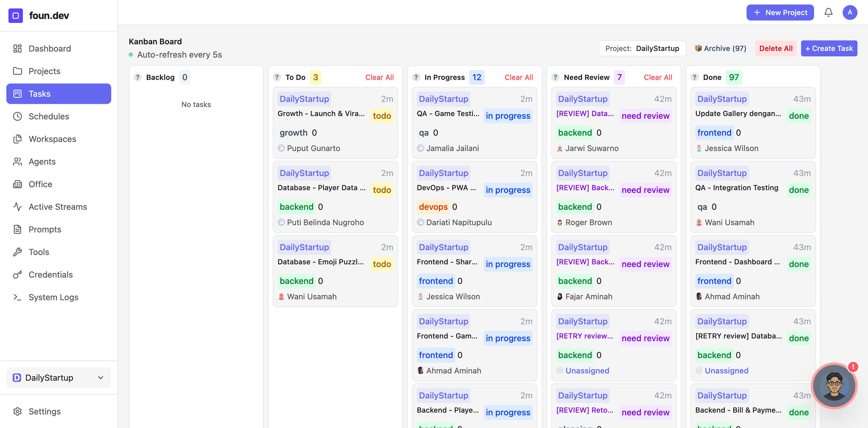Open Dashboard from the sidebar
The height and width of the screenshot is (428, 868).
coord(59,49)
